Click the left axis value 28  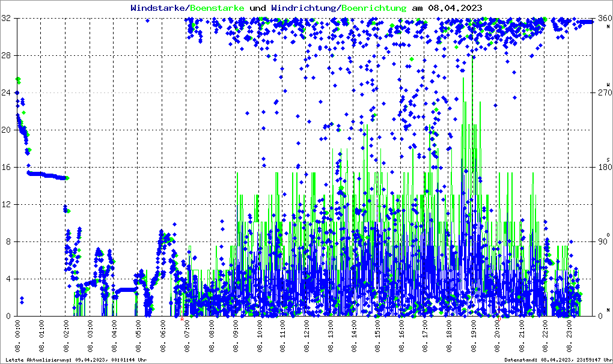[6, 55]
